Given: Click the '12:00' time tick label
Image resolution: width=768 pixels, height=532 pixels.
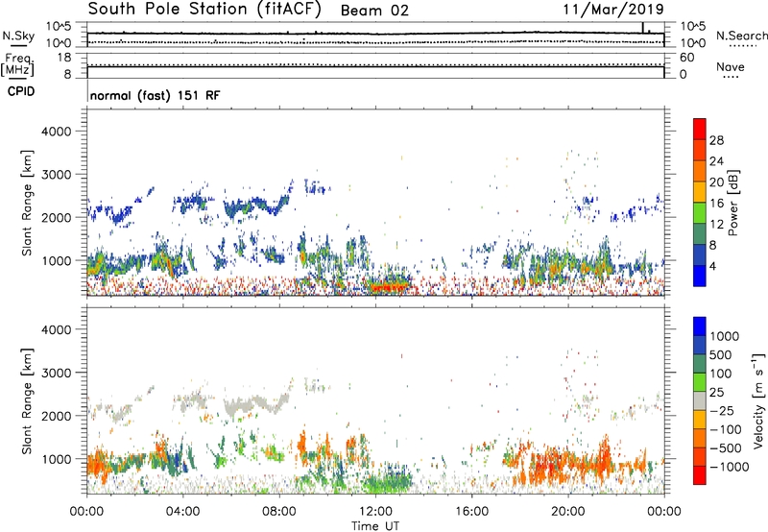Looking at the screenshot, I should click(x=375, y=512).
